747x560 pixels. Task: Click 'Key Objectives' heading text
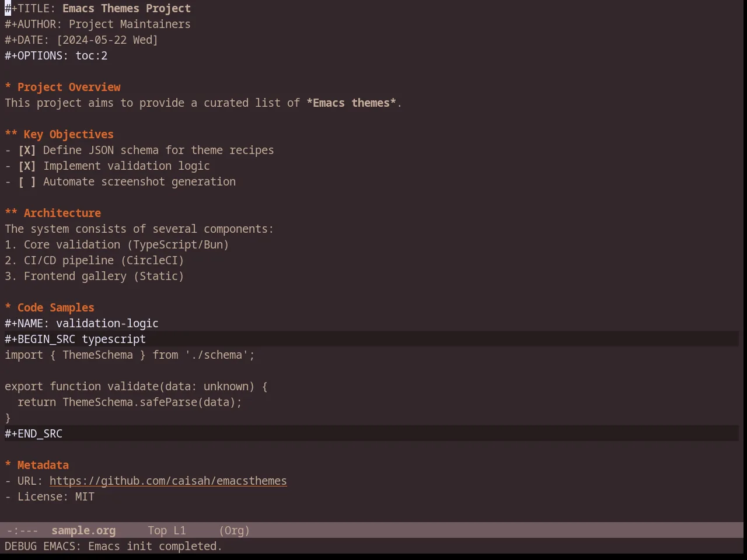pyautogui.click(x=69, y=134)
